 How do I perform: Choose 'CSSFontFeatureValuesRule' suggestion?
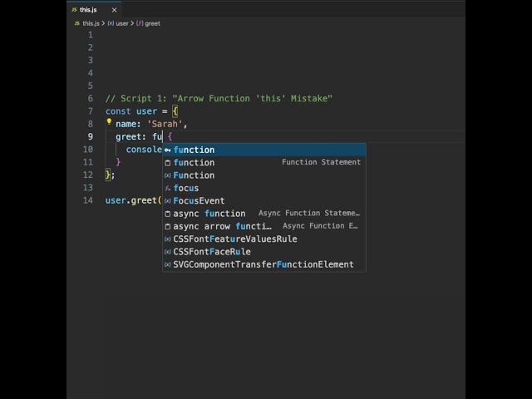pos(264,239)
